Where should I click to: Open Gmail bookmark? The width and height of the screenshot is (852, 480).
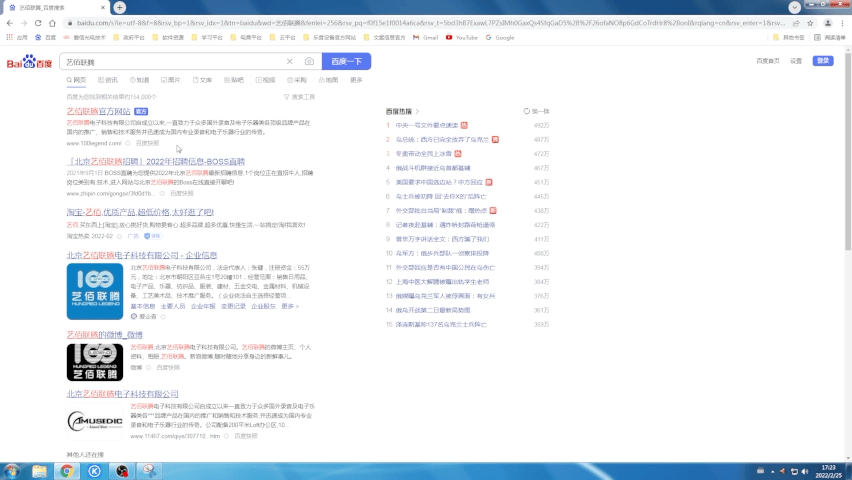pyautogui.click(x=425, y=38)
